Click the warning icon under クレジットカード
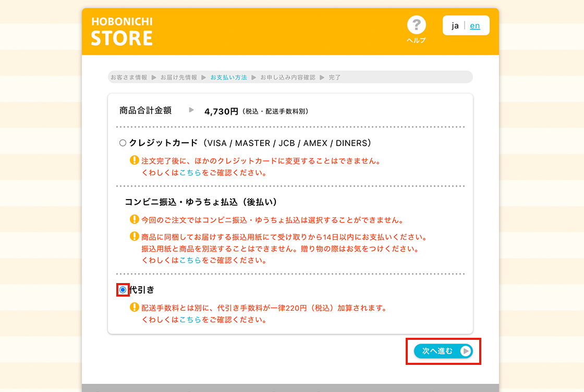The height and width of the screenshot is (392, 584). [134, 161]
